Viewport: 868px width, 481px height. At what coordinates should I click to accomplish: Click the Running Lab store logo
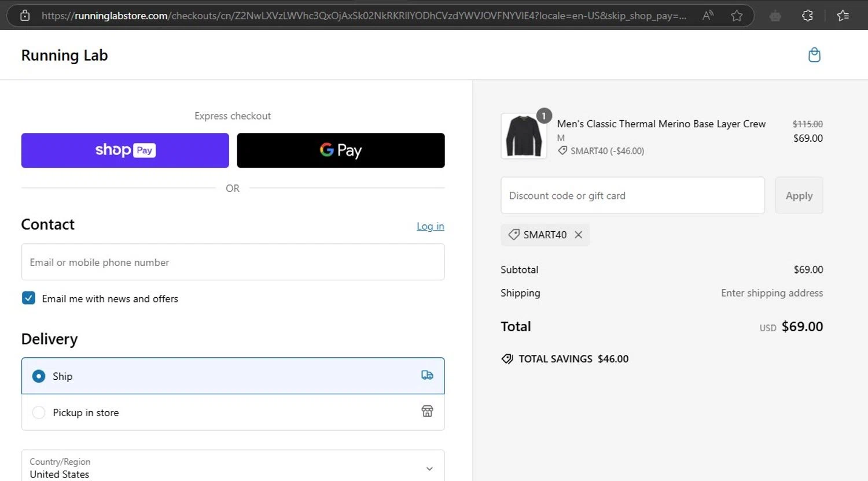[65, 55]
